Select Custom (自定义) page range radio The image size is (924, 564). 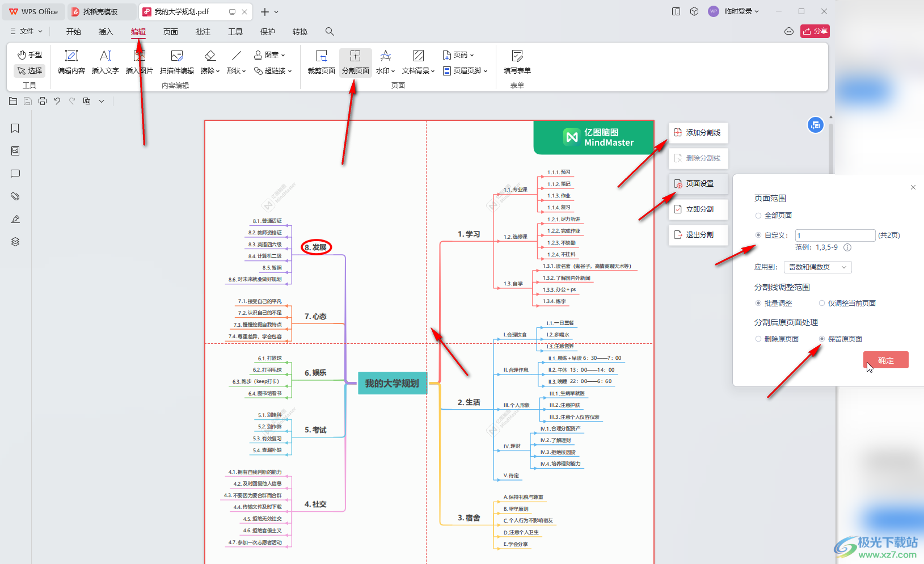[x=758, y=235]
